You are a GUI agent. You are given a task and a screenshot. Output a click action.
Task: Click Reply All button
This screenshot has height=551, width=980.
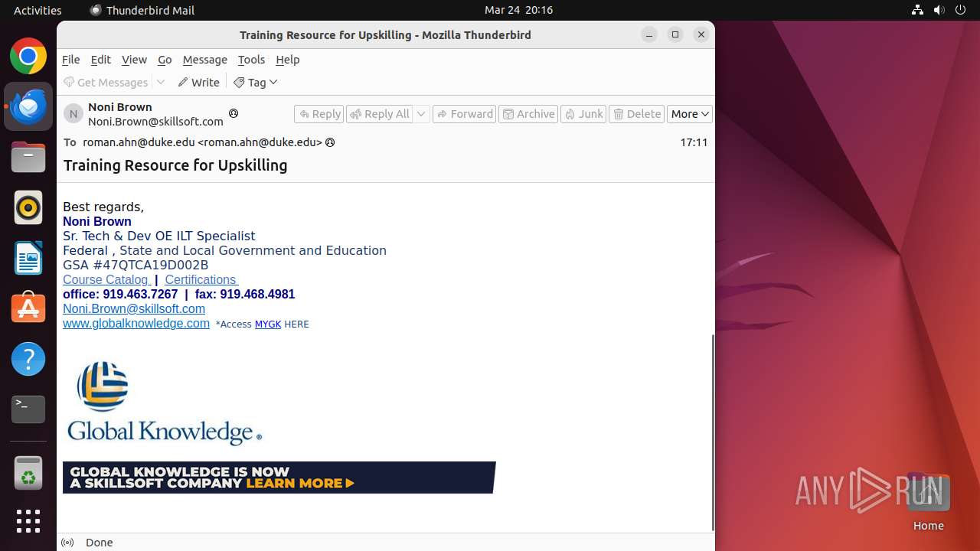(380, 114)
